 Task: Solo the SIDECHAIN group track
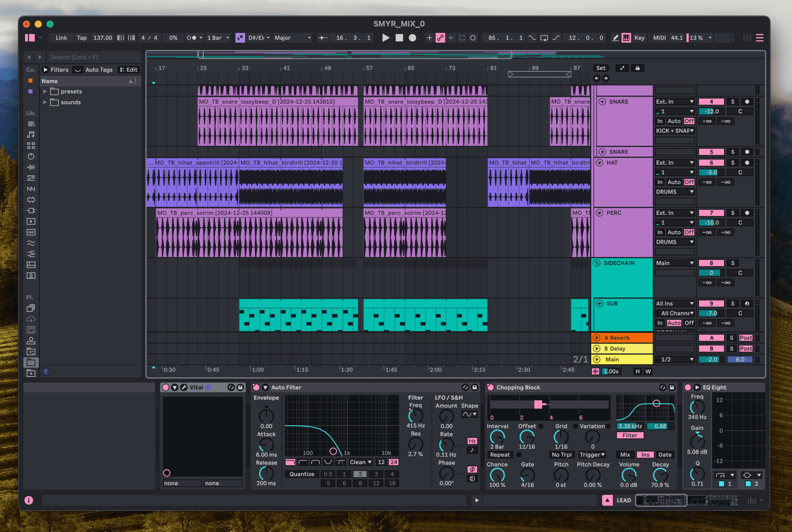point(733,263)
